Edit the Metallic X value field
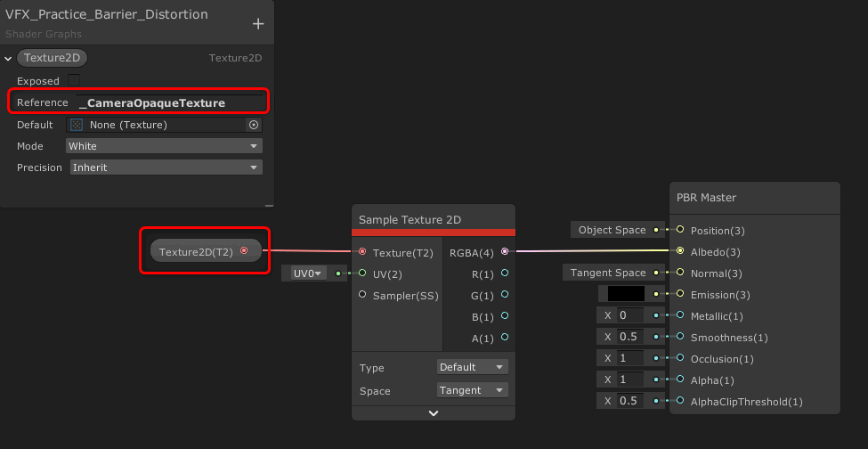 click(630, 315)
